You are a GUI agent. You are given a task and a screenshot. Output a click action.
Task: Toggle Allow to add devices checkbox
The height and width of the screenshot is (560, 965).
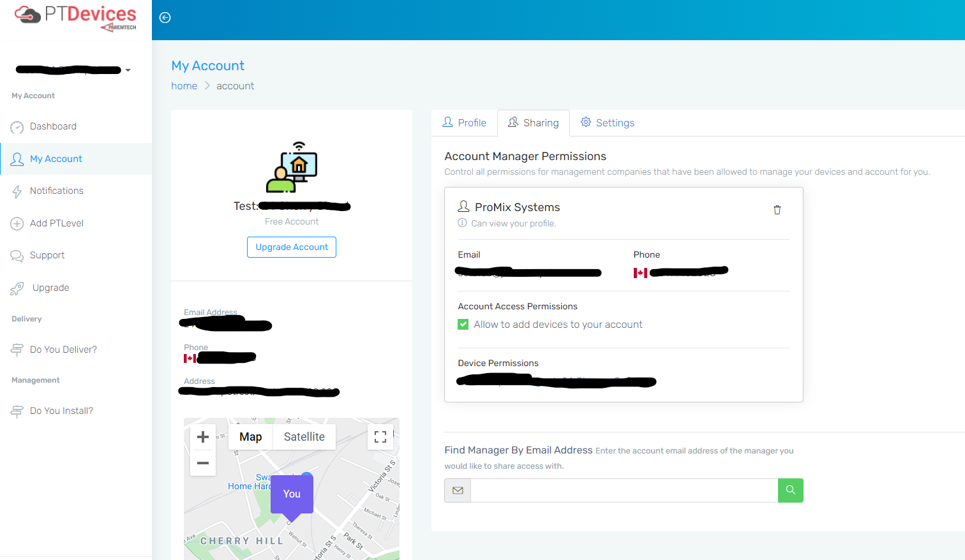coord(463,325)
